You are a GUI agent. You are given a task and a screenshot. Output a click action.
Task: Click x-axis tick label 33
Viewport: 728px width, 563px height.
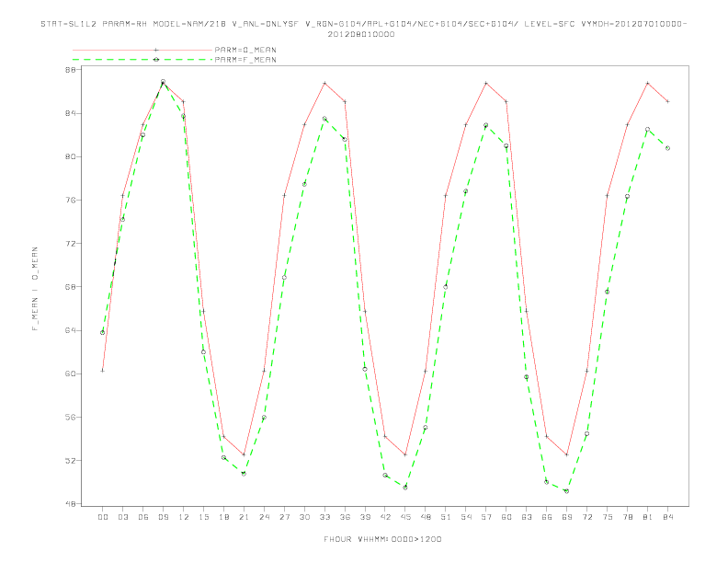pos(324,517)
